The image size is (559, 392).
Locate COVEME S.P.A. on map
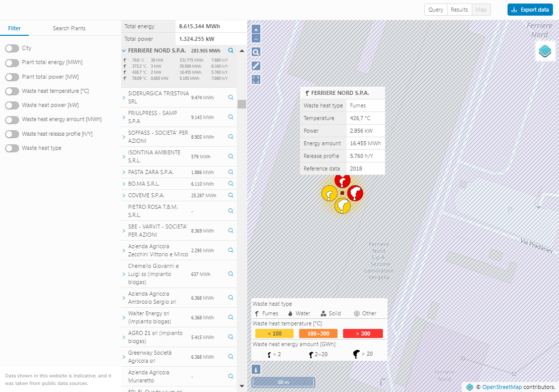coord(231,195)
